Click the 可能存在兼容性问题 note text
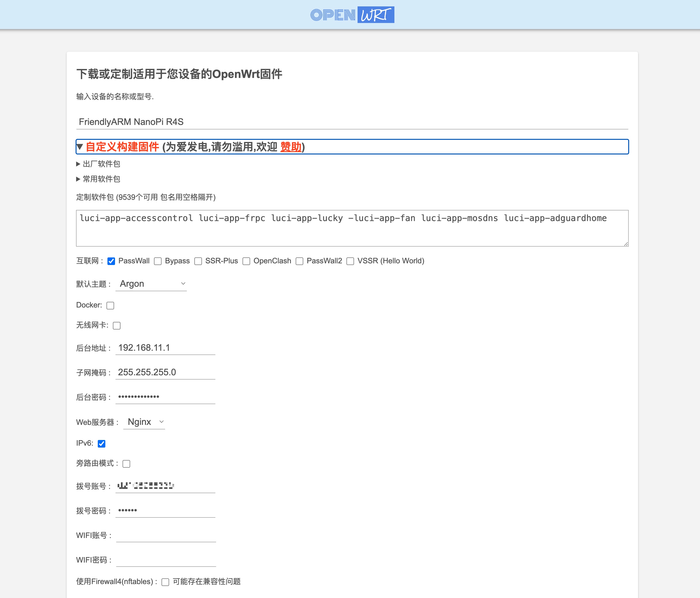 207,581
